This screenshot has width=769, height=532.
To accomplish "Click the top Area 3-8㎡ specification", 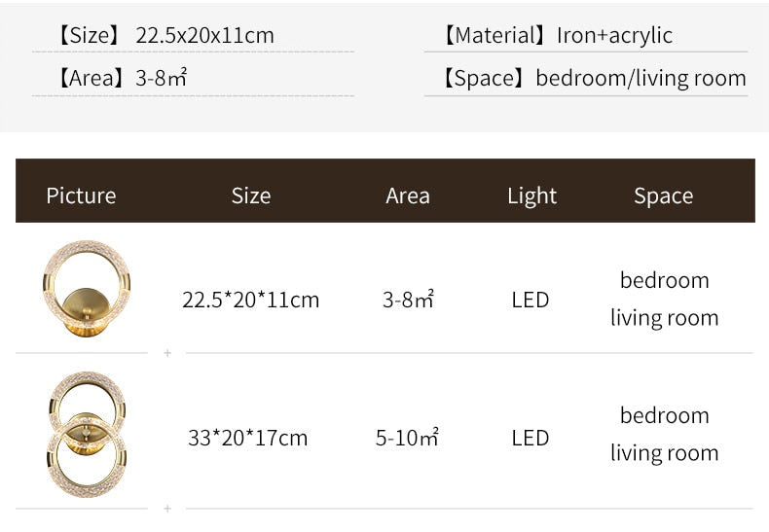I will pyautogui.click(x=121, y=78).
